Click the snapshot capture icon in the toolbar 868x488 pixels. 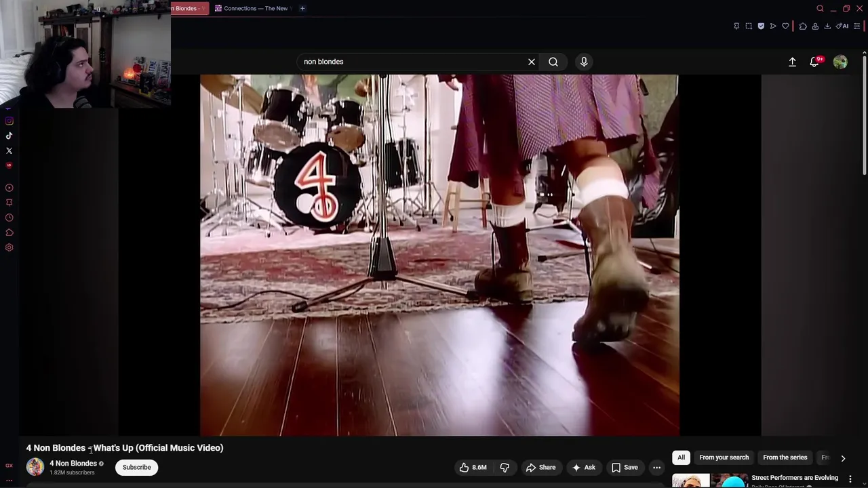pos(749,26)
